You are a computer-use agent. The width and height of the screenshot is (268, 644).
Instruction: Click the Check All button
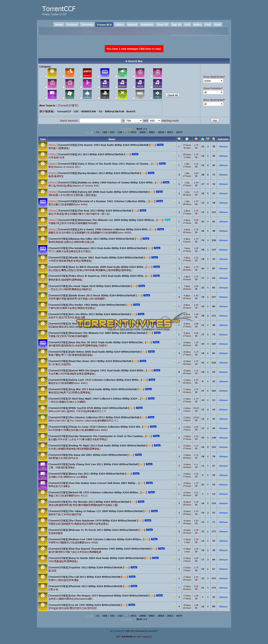point(172,95)
